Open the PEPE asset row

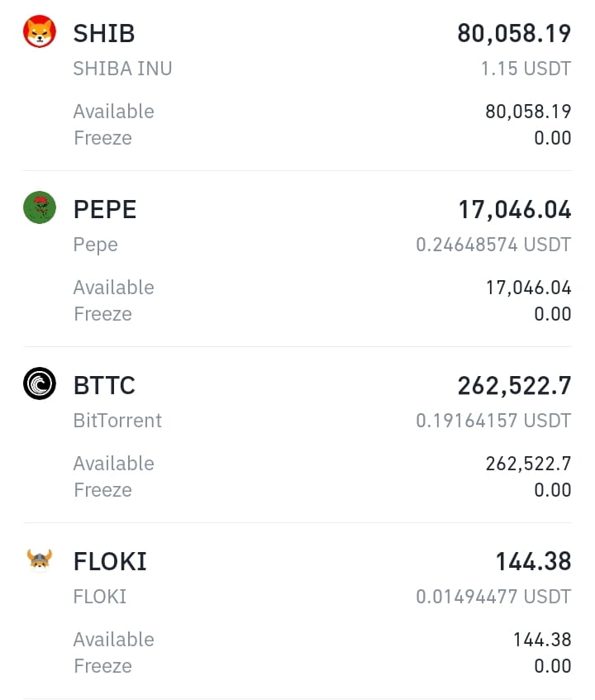tap(297, 259)
